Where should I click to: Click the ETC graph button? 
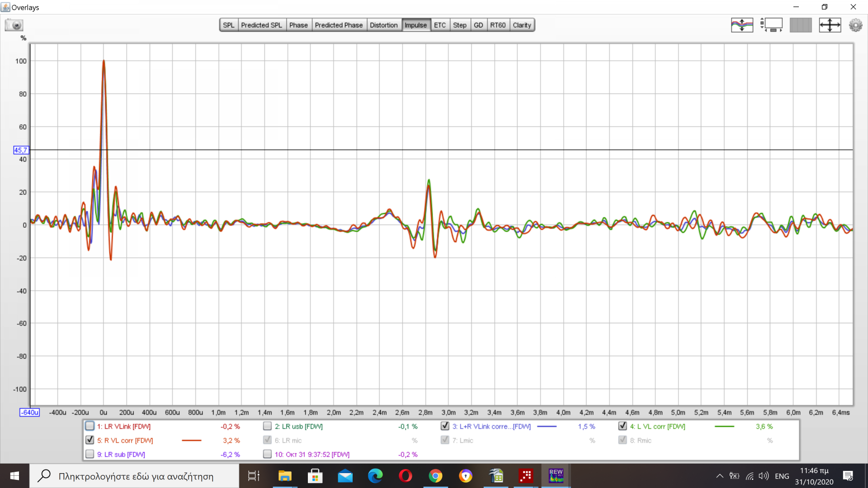click(439, 25)
